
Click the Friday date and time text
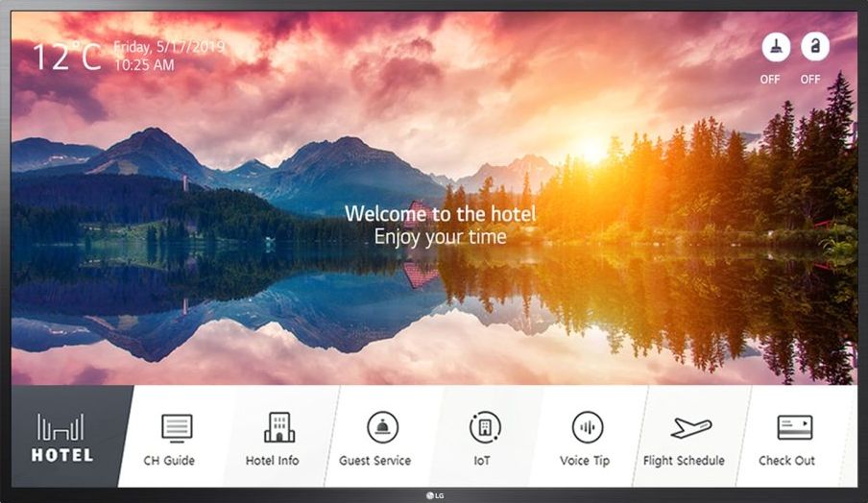pyautogui.click(x=169, y=56)
